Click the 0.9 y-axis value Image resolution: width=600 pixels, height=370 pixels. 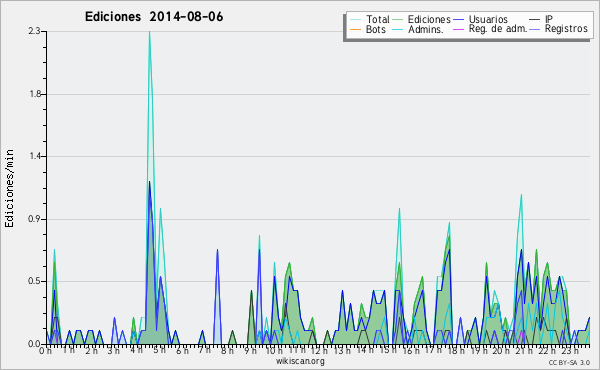pos(34,219)
